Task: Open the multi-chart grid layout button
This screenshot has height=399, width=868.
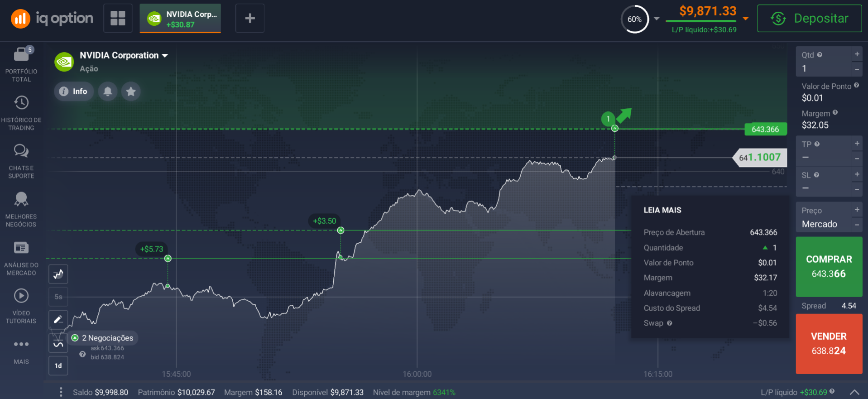Action: tap(118, 18)
